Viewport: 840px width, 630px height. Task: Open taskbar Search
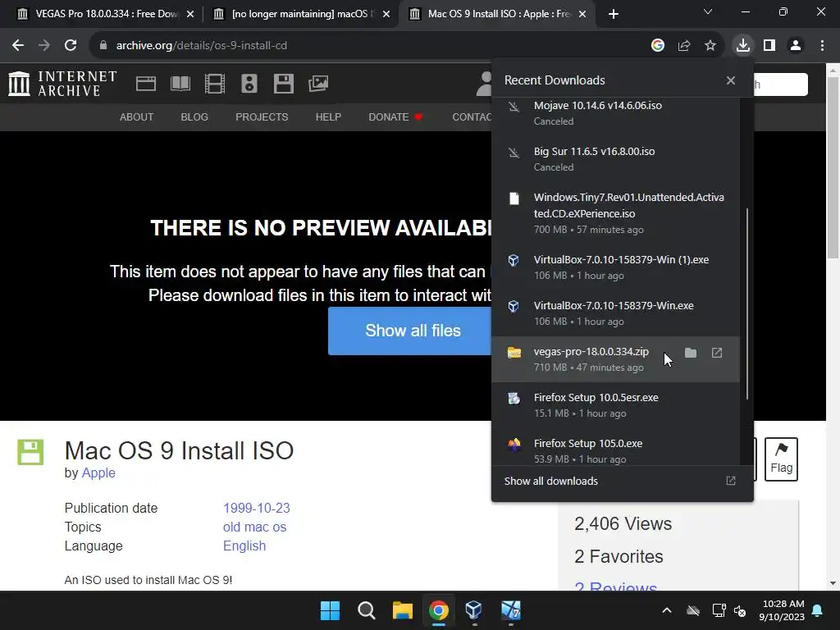367,610
